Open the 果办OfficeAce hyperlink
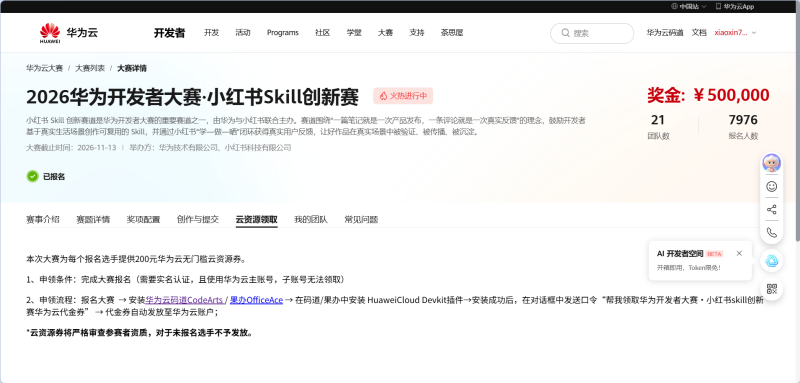The image size is (800, 383). click(x=256, y=300)
